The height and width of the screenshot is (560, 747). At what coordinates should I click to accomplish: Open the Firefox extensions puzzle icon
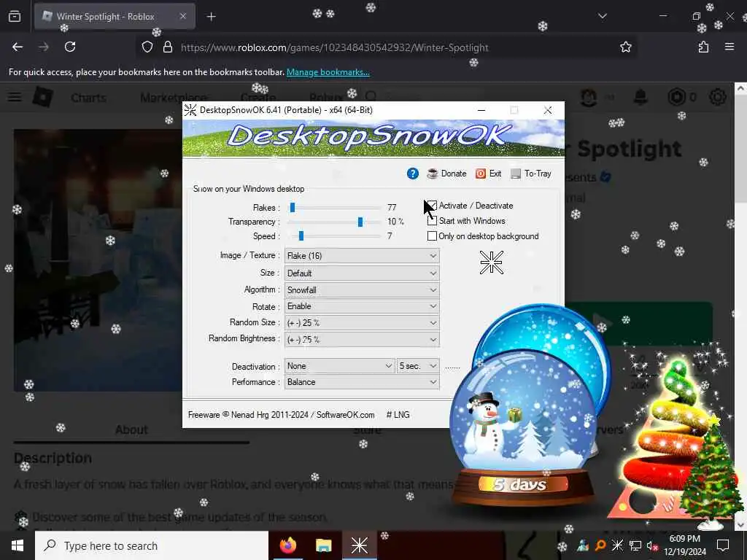[x=703, y=47]
